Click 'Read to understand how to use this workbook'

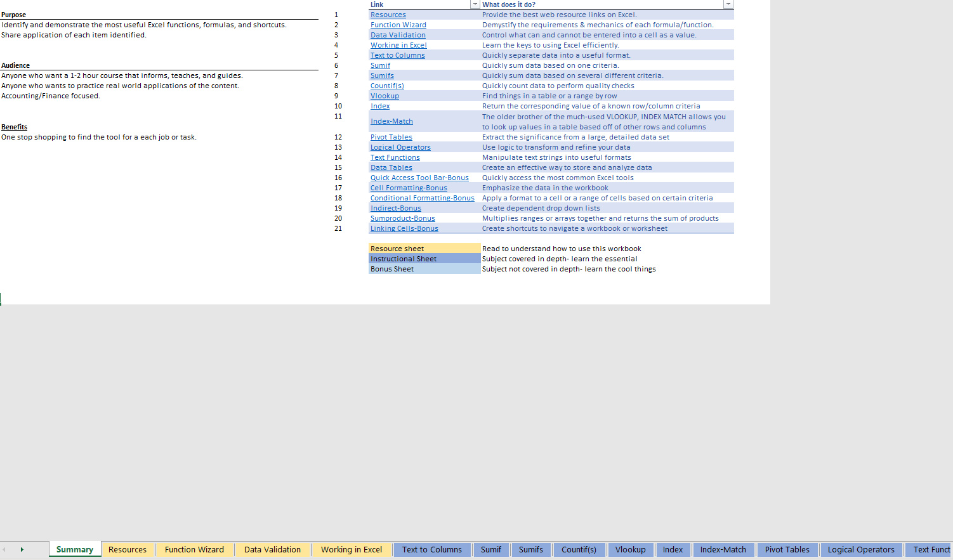tap(562, 249)
